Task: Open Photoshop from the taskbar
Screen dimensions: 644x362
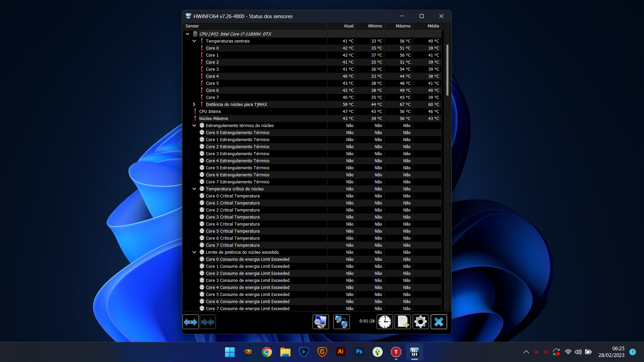Action: click(359, 352)
